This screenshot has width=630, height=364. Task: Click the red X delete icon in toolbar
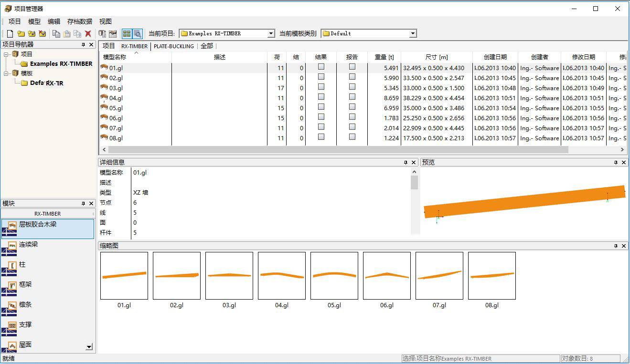click(x=88, y=33)
